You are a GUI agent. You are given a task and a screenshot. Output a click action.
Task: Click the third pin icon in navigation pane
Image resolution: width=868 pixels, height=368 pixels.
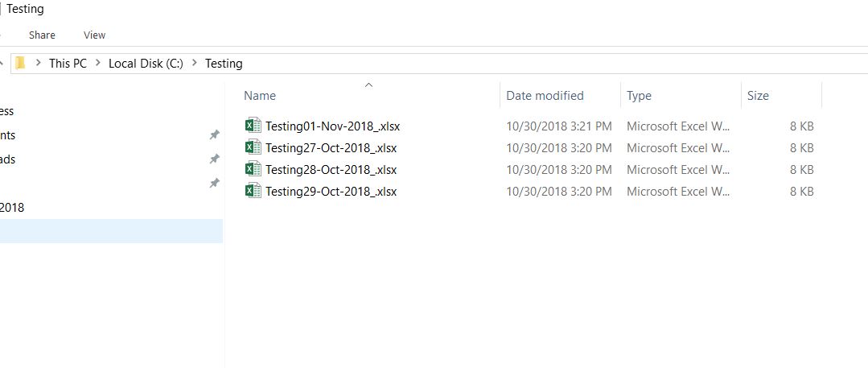coord(214,183)
